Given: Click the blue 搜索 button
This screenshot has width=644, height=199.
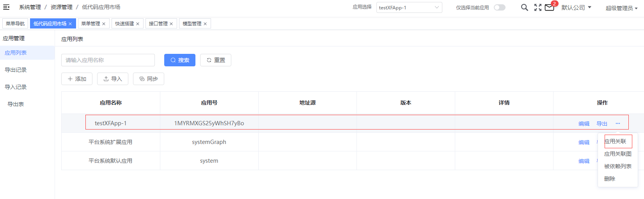Looking at the screenshot, I should (x=180, y=60).
